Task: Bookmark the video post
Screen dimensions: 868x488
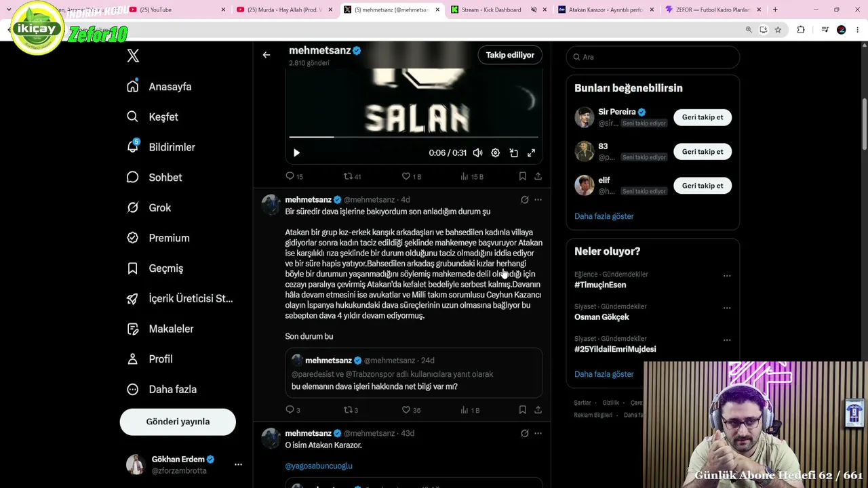Action: 522,176
